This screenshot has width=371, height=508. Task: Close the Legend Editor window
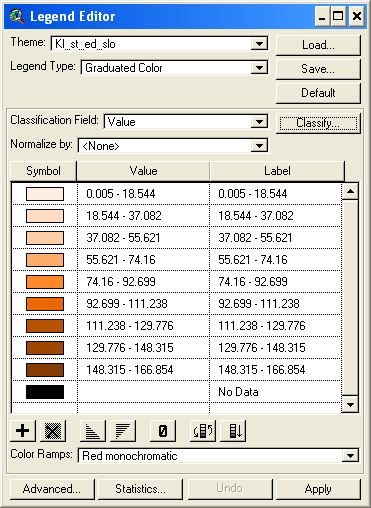tap(357, 16)
